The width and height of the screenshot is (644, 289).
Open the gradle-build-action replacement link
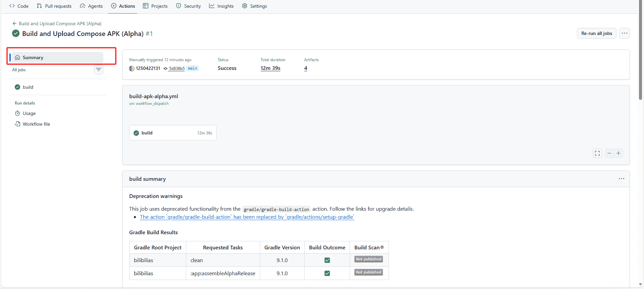tap(247, 217)
